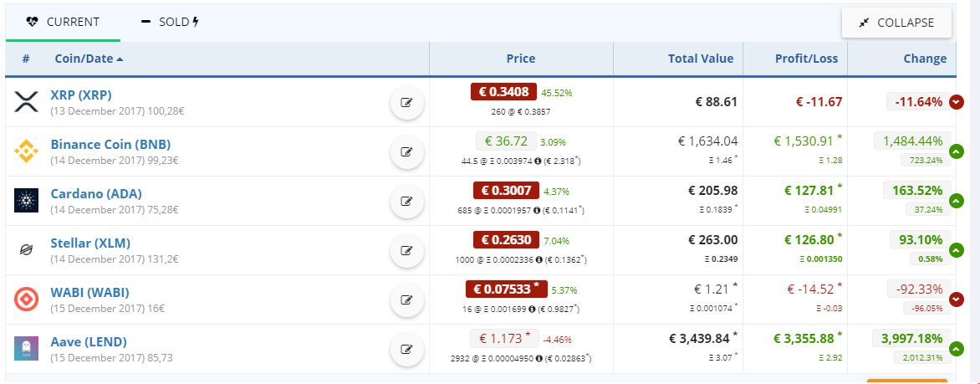This screenshot has height=384, width=980.
Task: Switch to the CURRENT tab
Action: point(63,22)
